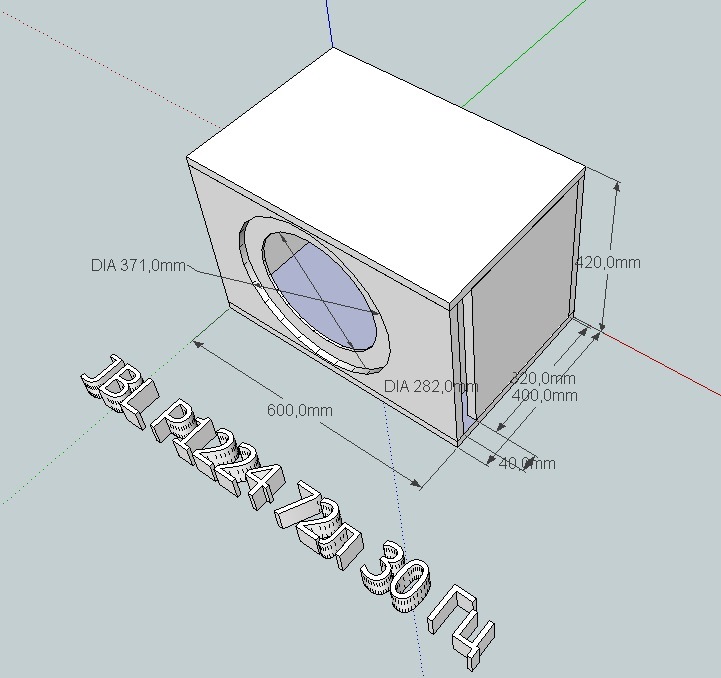Click the 40,0mm port width dimension
Viewport: 721px width, 678px height.
coord(527,463)
